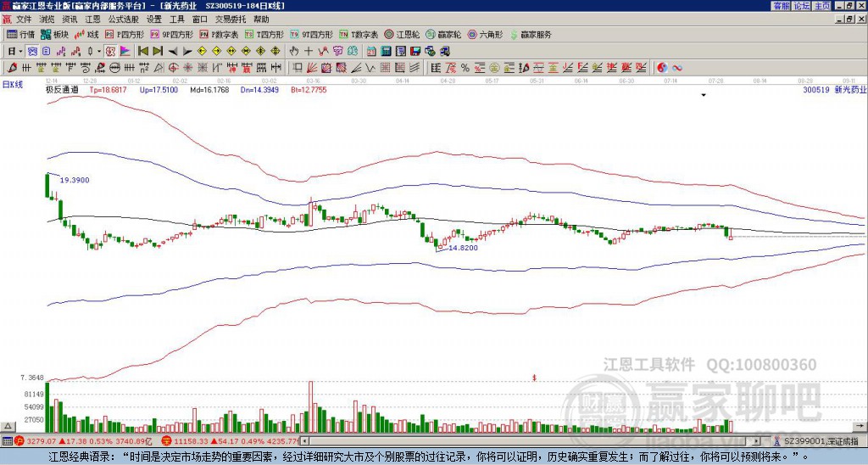Open the 资讯 menu
868x465 pixels.
click(x=70, y=20)
